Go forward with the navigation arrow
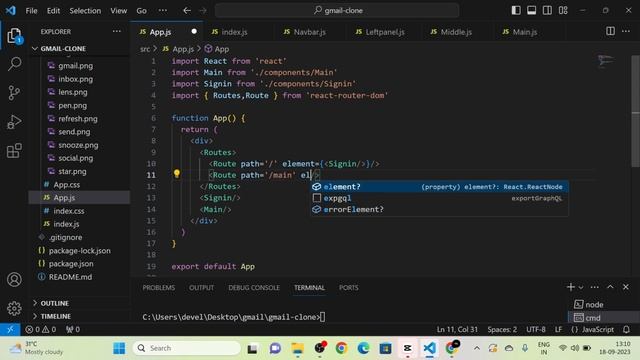 point(203,11)
